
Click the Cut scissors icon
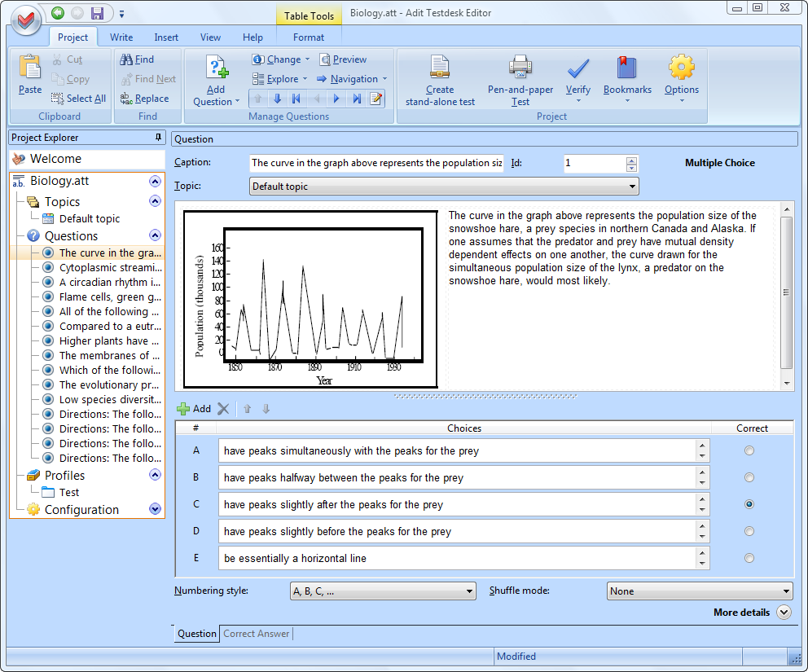(x=57, y=59)
